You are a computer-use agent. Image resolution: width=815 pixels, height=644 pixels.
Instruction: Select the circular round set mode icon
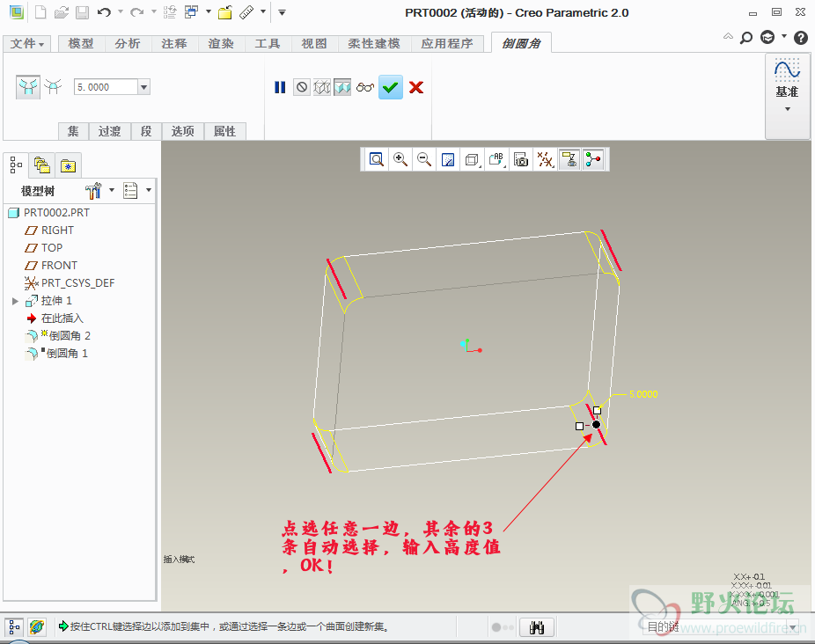click(28, 87)
